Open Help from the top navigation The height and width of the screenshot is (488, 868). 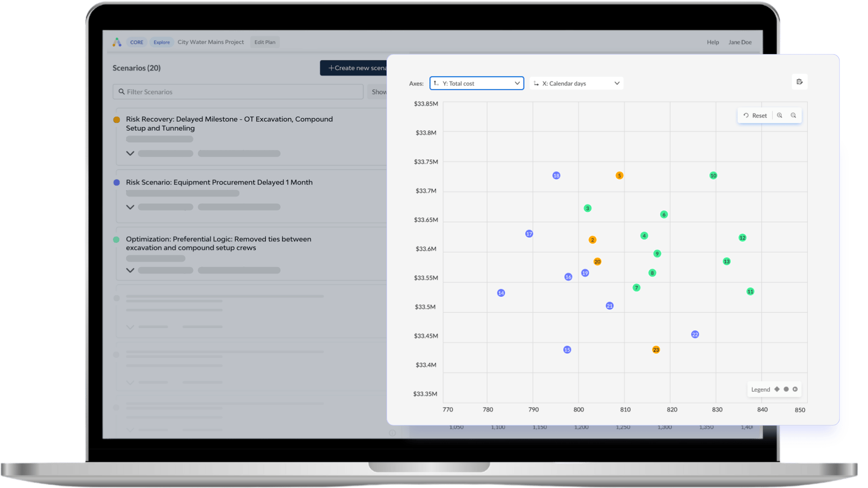pyautogui.click(x=712, y=42)
